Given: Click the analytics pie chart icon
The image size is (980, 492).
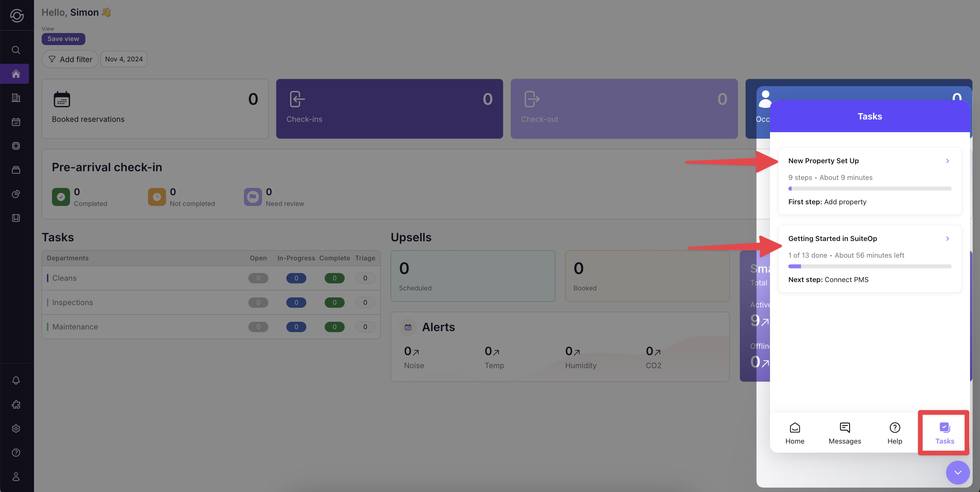Looking at the screenshot, I should (16, 194).
